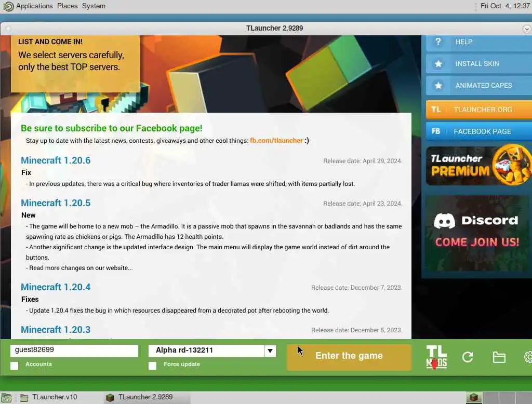Click 'Release date: December 7, 2023.' text
The height and width of the screenshot is (404, 532).
pyautogui.click(x=356, y=288)
